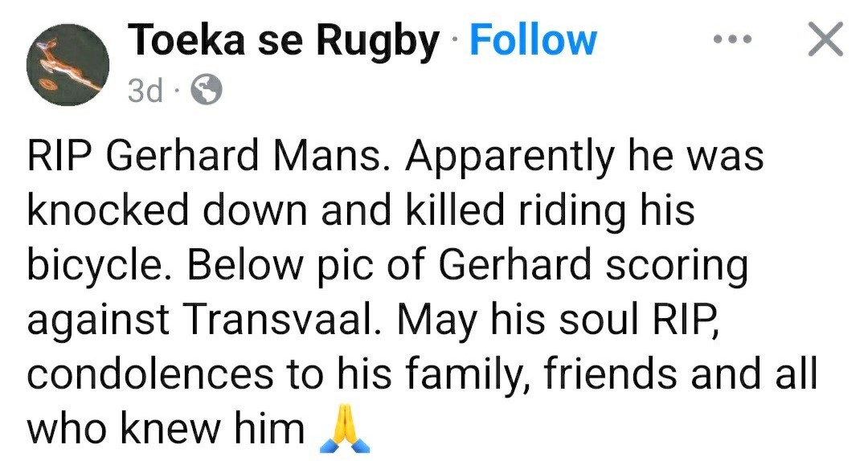Click the 3d post timestamp
This screenshot has width=868, height=461.
point(145,92)
